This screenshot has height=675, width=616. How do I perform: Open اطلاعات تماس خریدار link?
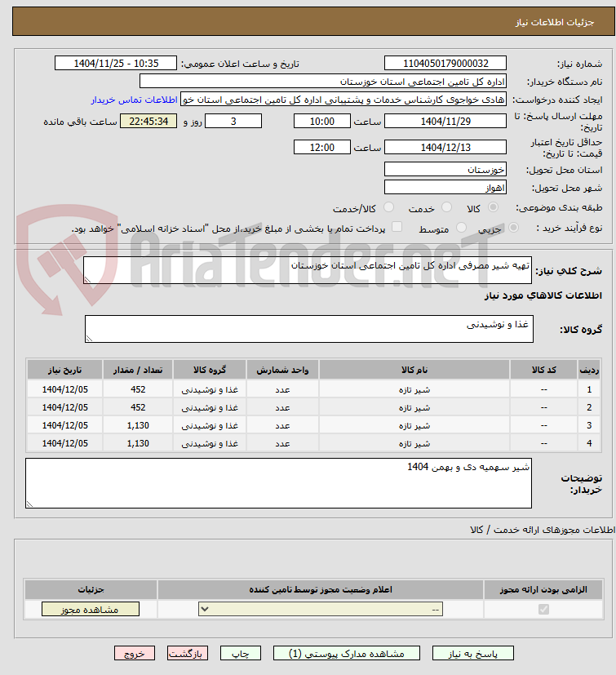click(134, 100)
